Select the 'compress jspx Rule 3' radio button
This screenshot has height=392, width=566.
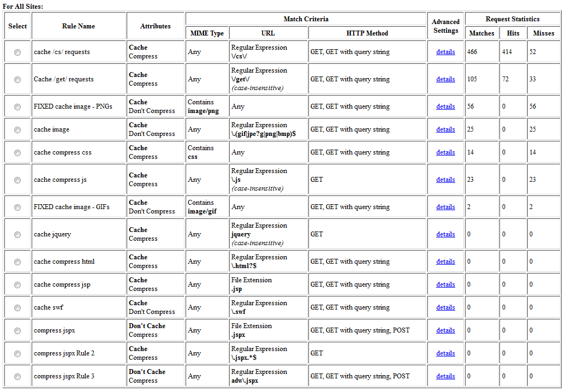click(17, 377)
